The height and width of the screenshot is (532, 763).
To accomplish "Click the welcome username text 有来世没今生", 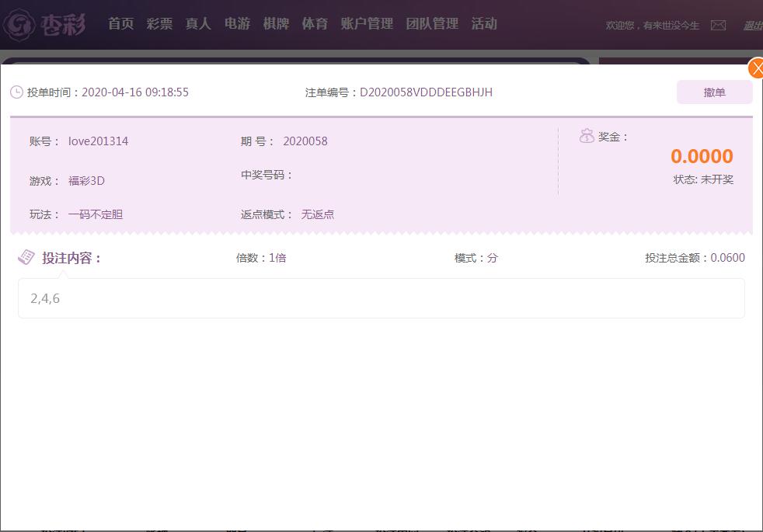I will [x=671, y=26].
